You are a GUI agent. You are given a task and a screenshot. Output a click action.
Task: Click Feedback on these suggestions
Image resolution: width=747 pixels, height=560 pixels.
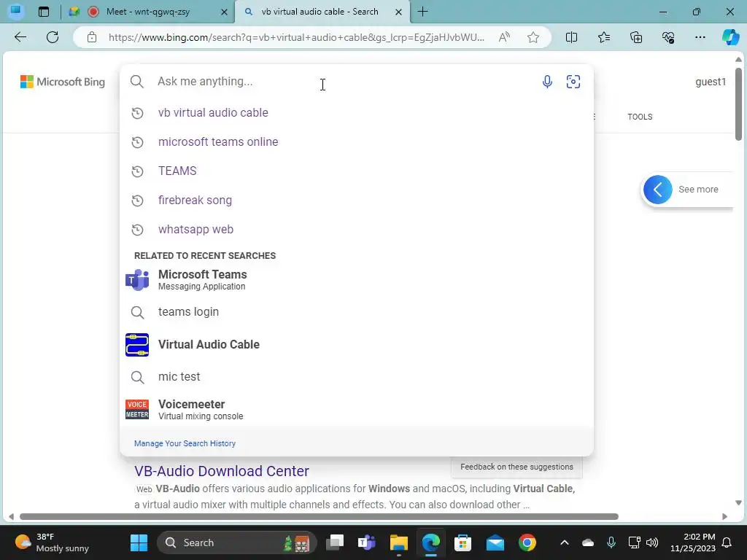(x=516, y=467)
